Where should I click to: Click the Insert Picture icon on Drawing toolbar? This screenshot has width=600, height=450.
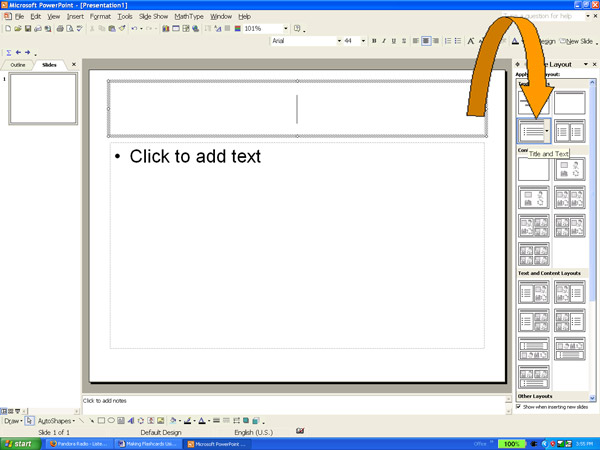click(161, 421)
